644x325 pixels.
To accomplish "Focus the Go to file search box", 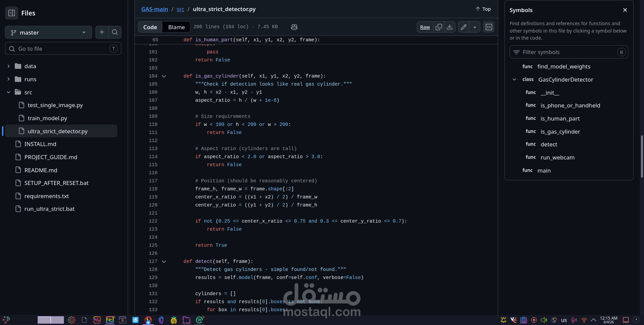I will 63,49.
